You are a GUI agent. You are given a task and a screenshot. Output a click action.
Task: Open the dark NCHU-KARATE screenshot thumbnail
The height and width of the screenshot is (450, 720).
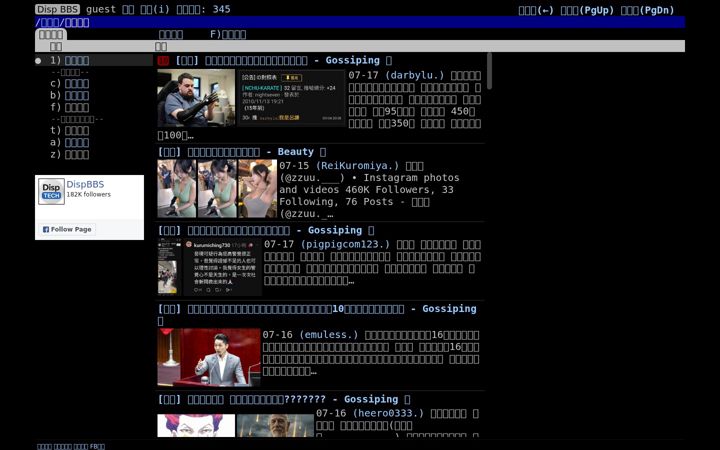pos(291,97)
